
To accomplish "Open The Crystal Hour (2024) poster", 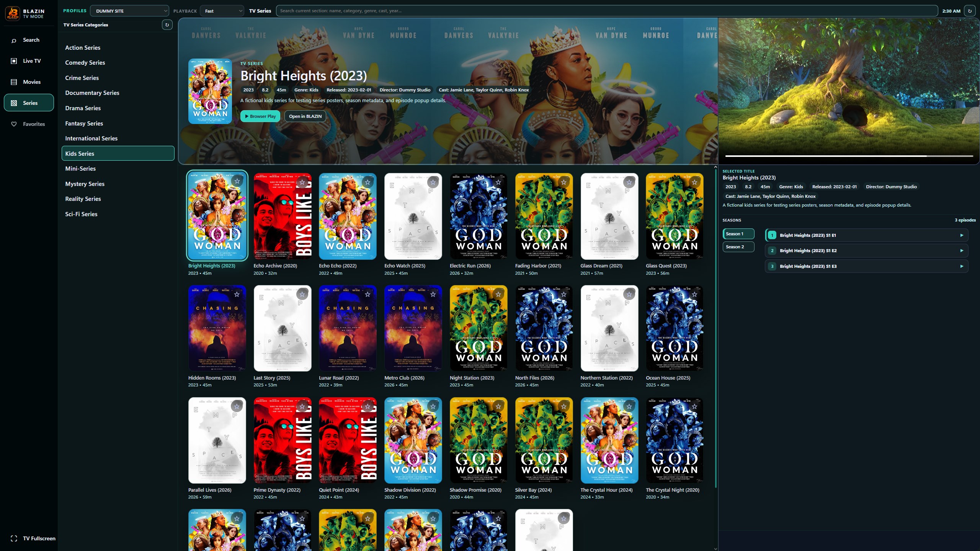I will tap(609, 440).
